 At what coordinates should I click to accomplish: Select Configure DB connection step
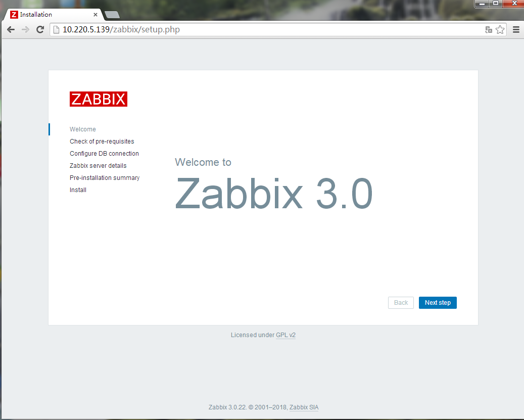click(104, 153)
